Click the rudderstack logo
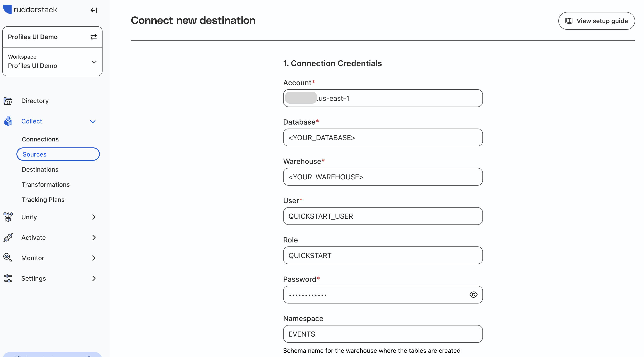 click(30, 10)
